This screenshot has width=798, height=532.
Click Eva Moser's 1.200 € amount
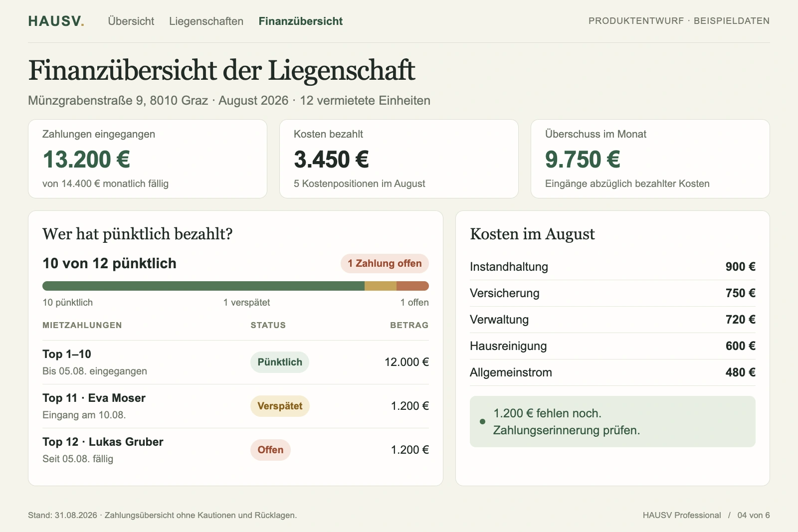410,406
